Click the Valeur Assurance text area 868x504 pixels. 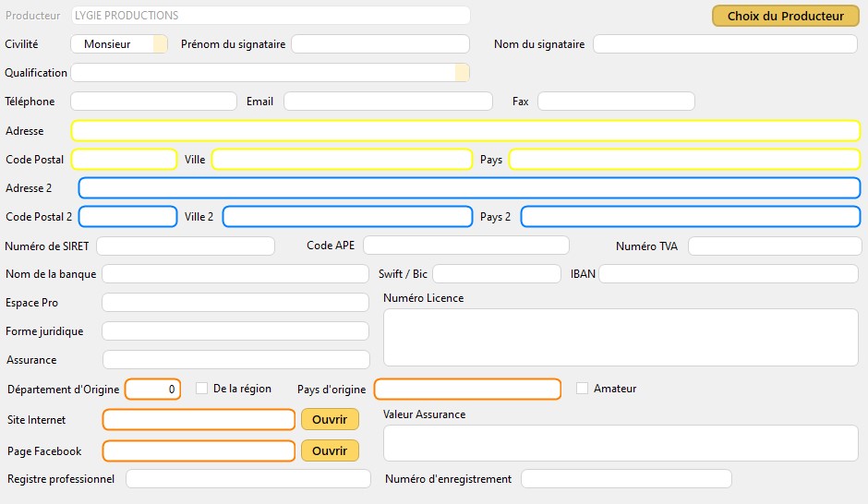(x=620, y=443)
